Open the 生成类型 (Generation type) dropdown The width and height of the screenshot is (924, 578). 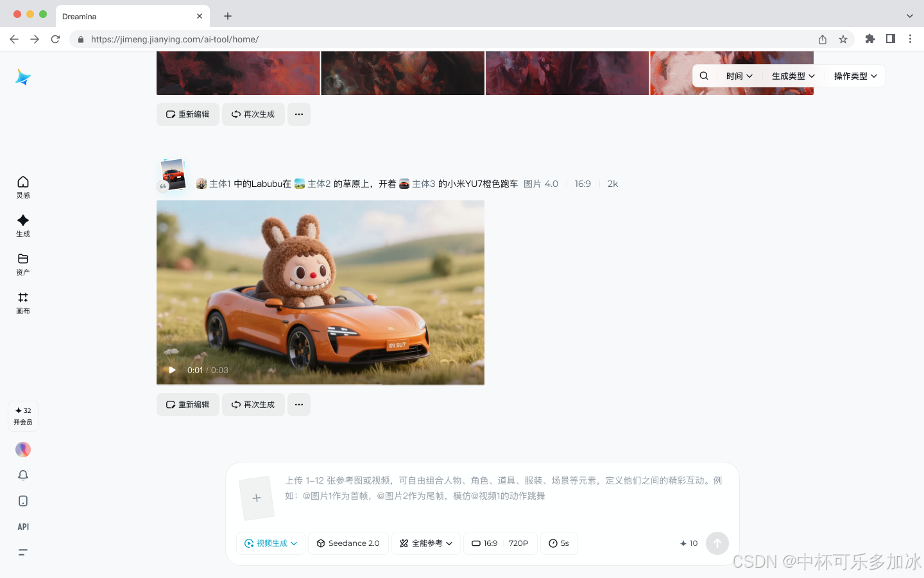pyautogui.click(x=792, y=75)
